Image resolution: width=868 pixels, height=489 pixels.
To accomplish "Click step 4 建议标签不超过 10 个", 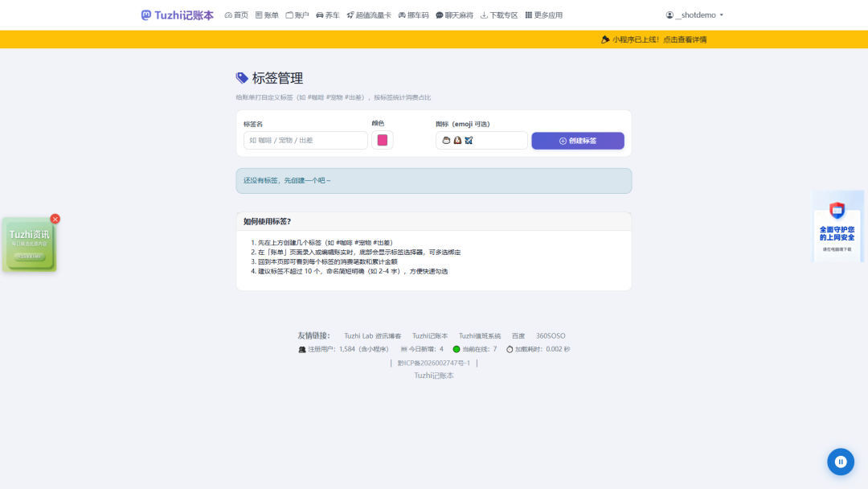I will click(353, 271).
